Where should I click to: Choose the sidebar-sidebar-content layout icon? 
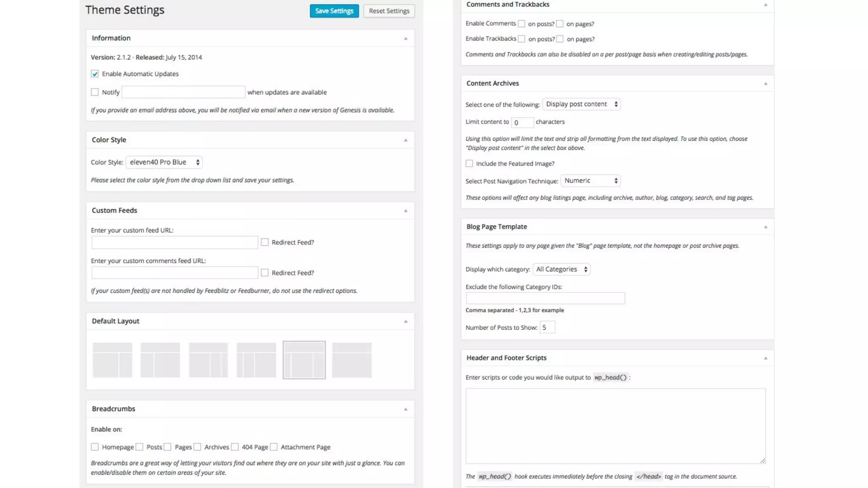(256, 360)
